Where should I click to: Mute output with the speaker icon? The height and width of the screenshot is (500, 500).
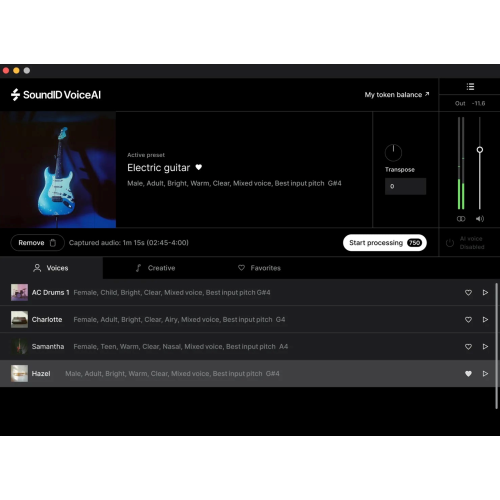480,219
